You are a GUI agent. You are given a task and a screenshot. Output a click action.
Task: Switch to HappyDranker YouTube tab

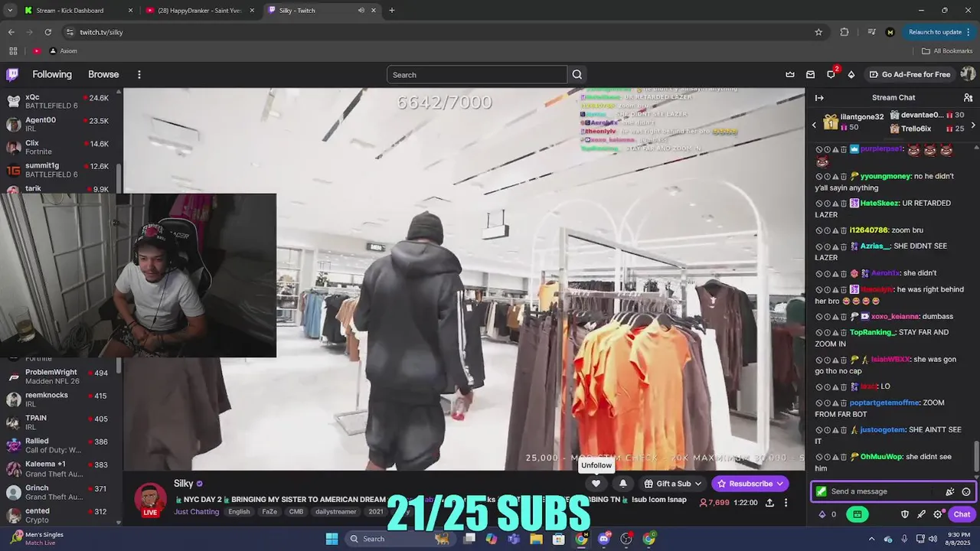click(199, 11)
